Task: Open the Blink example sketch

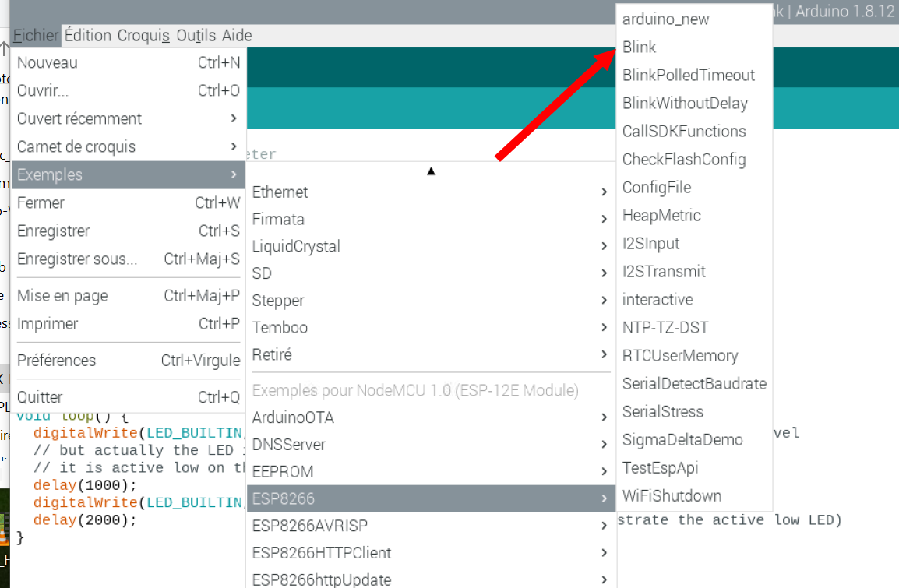Action: [x=694, y=47]
